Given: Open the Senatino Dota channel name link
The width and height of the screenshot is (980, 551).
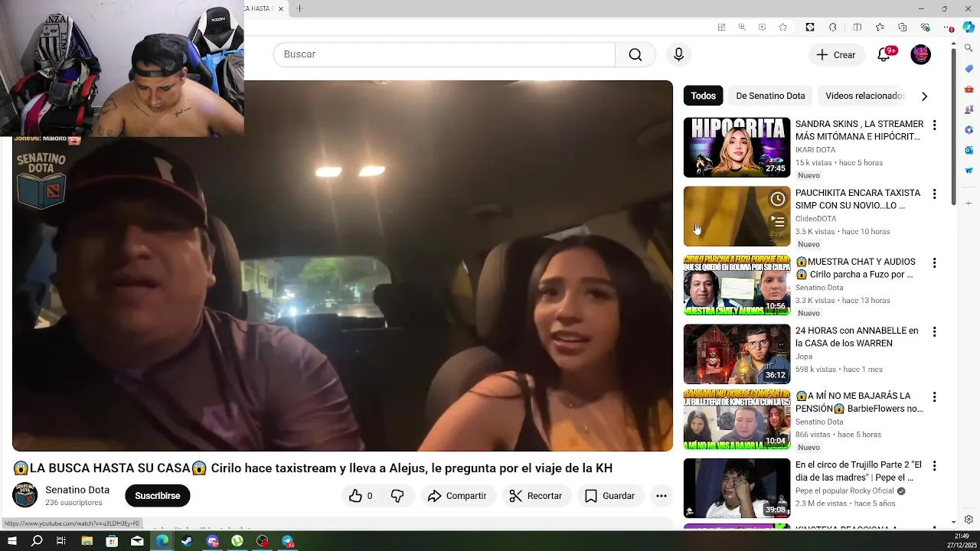Looking at the screenshot, I should coord(77,490).
